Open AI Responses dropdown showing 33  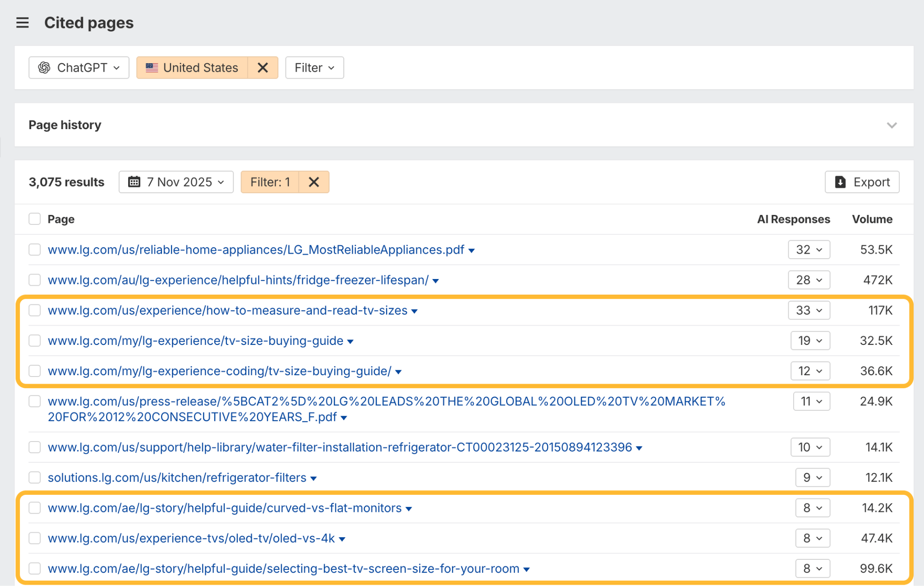[809, 310]
